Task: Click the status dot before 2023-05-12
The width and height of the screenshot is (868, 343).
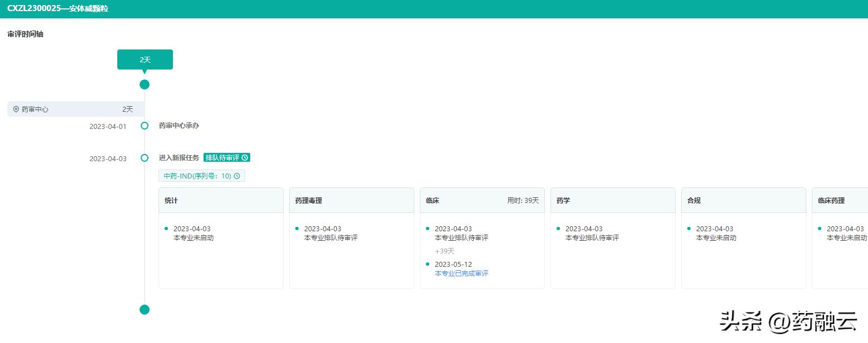Action: tap(428, 264)
